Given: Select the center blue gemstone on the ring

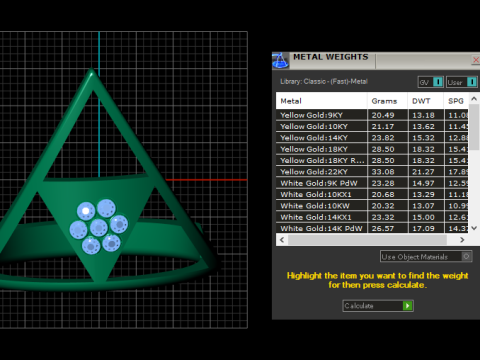Looking at the screenshot, I should pos(99,227).
